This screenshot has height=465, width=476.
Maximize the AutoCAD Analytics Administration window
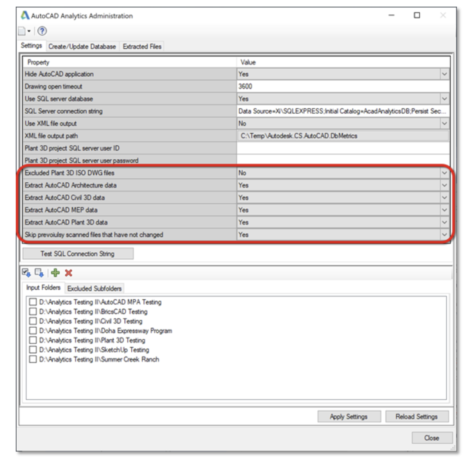[417, 15]
